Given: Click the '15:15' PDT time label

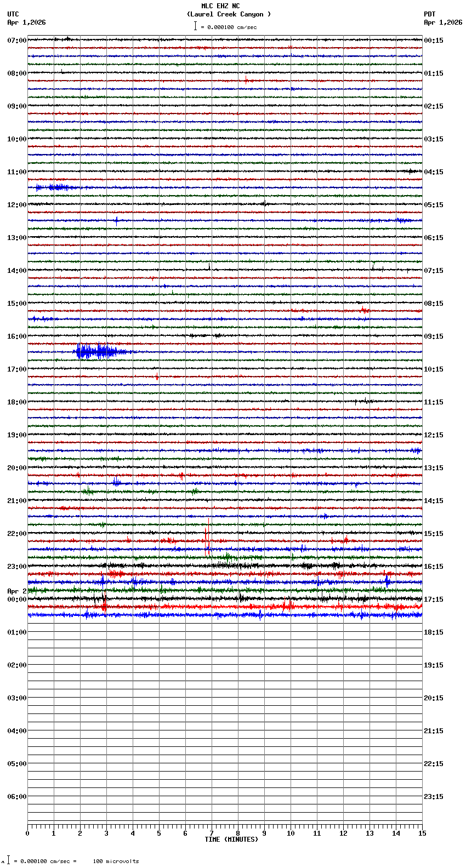Looking at the screenshot, I should tap(434, 534).
